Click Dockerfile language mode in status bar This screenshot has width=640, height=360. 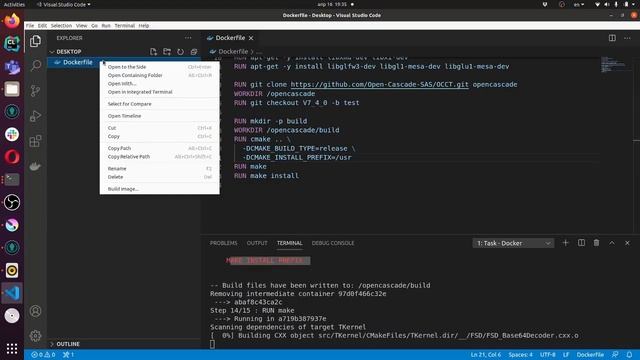590,355
